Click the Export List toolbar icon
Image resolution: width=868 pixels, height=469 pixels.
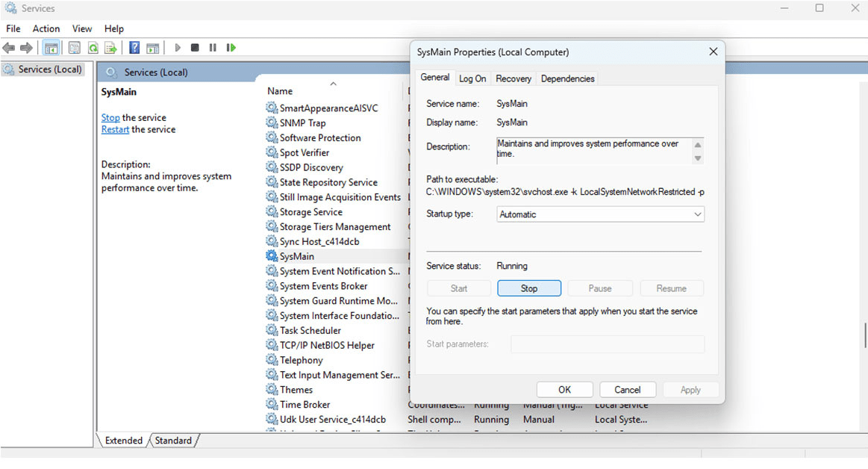(x=110, y=49)
